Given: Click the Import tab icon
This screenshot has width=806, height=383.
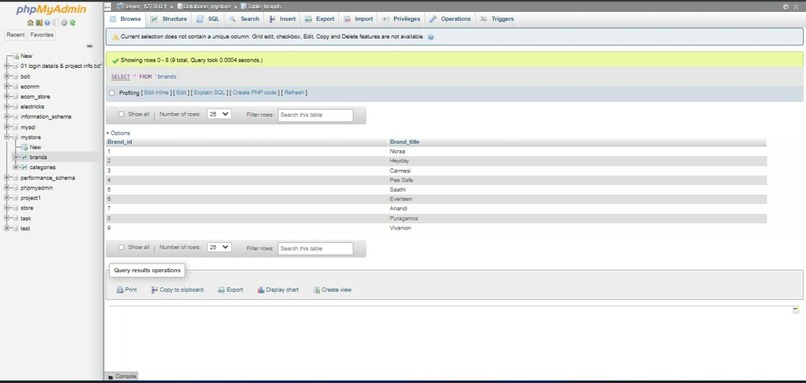Looking at the screenshot, I should pos(347,19).
